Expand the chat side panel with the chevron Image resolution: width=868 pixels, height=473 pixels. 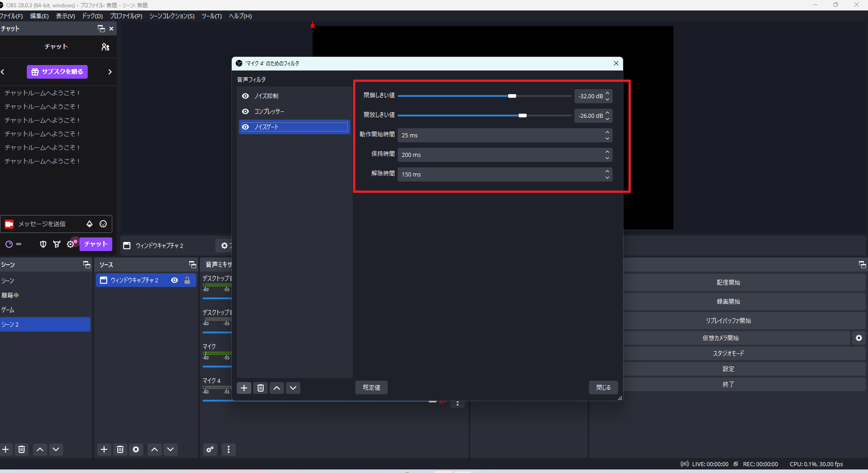[110, 71]
